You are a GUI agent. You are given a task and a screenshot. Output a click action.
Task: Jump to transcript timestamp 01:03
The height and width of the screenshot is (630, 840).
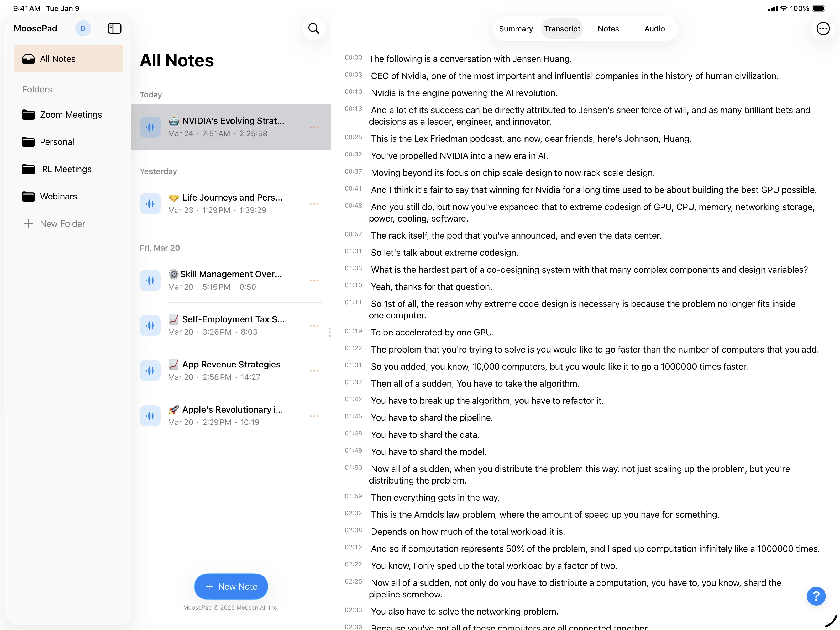pos(353,268)
